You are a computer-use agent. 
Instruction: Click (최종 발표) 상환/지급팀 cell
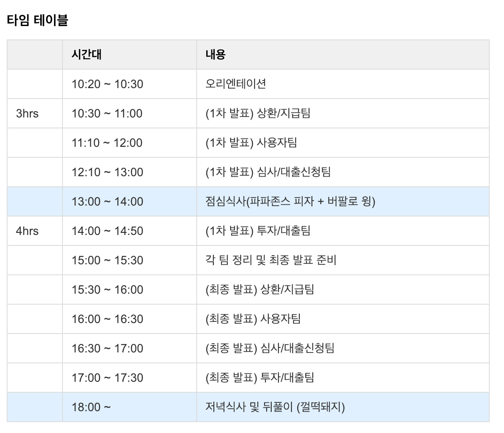pyautogui.click(x=343, y=290)
